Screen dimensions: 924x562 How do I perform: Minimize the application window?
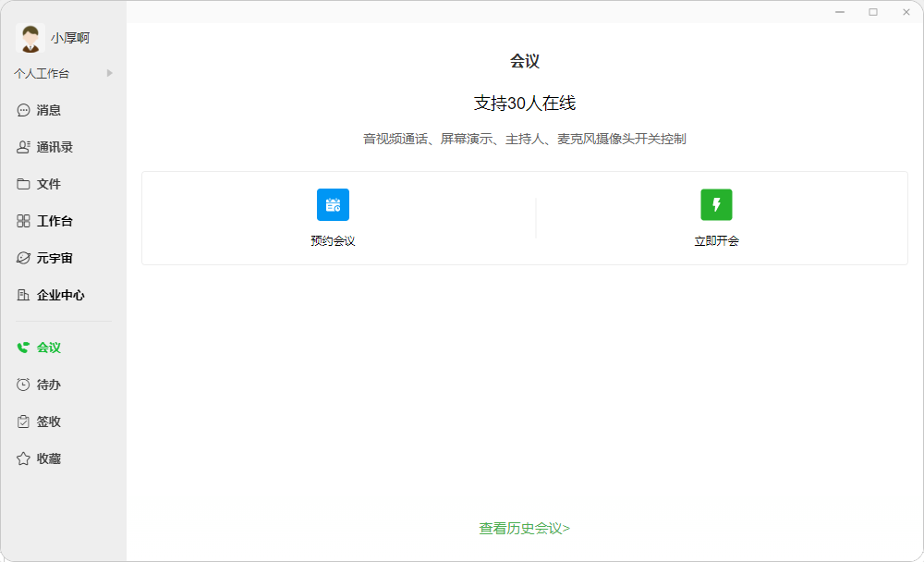(x=840, y=12)
